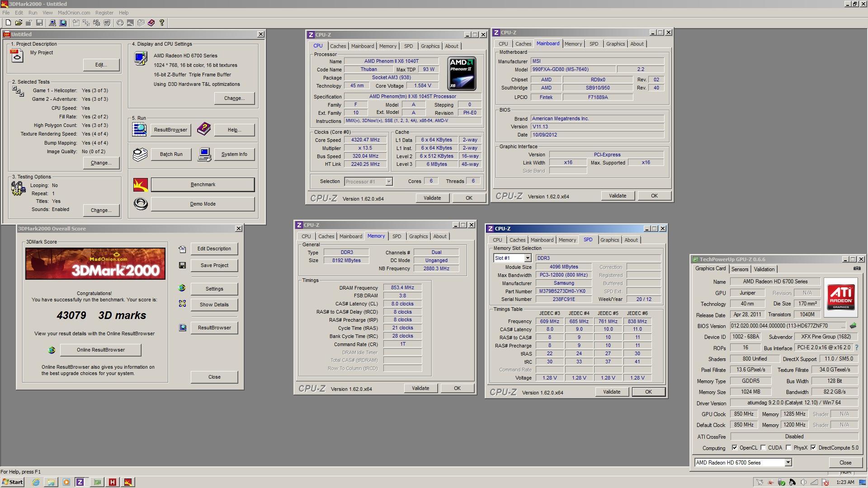Switch to the Caches tab in CPU window

coord(338,46)
